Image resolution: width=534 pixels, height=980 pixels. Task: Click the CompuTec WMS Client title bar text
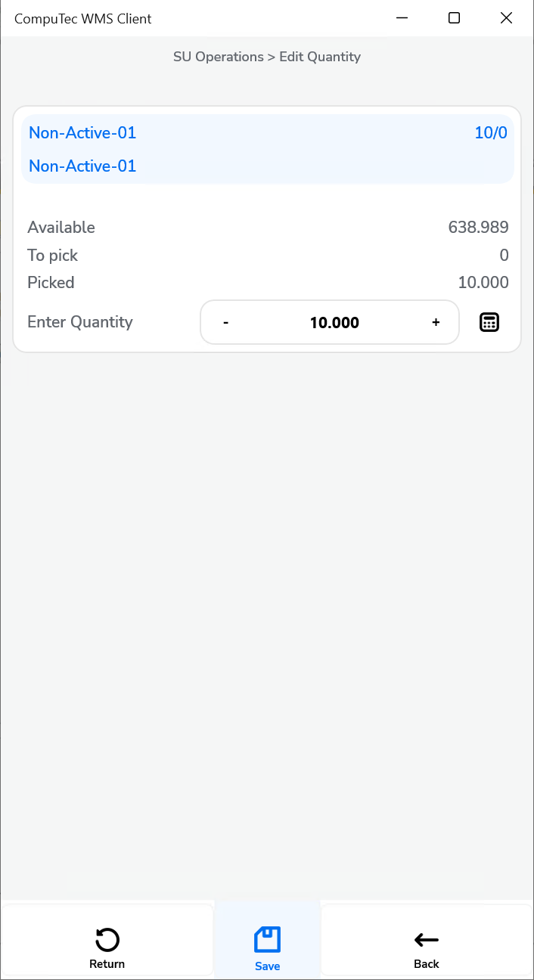pos(82,18)
